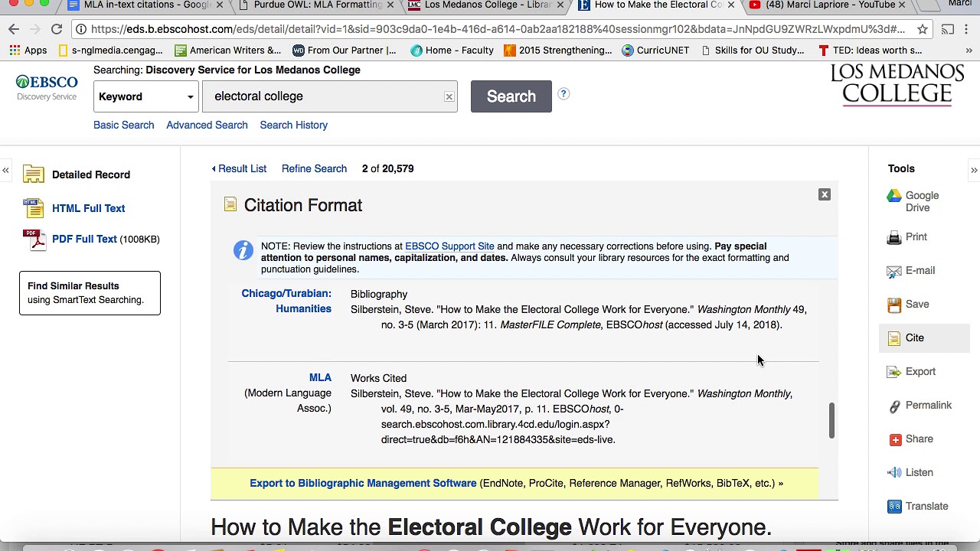980x551 pixels.
Task: Collapse the left sidebar panel
Action: click(x=5, y=170)
